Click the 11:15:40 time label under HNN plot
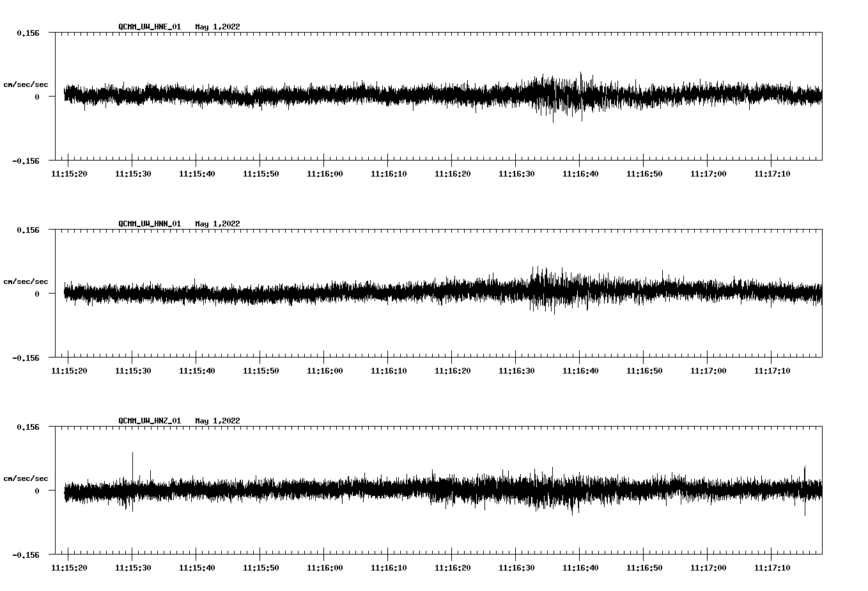Screen dimensions: 868x591 pyautogui.click(x=197, y=371)
